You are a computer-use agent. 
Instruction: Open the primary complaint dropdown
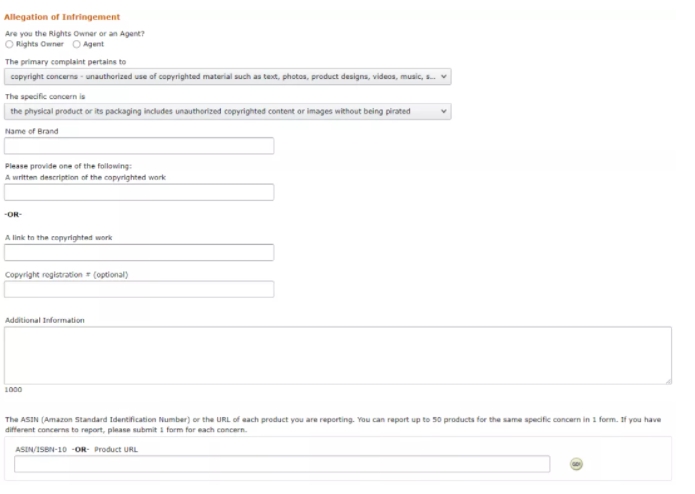(227, 76)
